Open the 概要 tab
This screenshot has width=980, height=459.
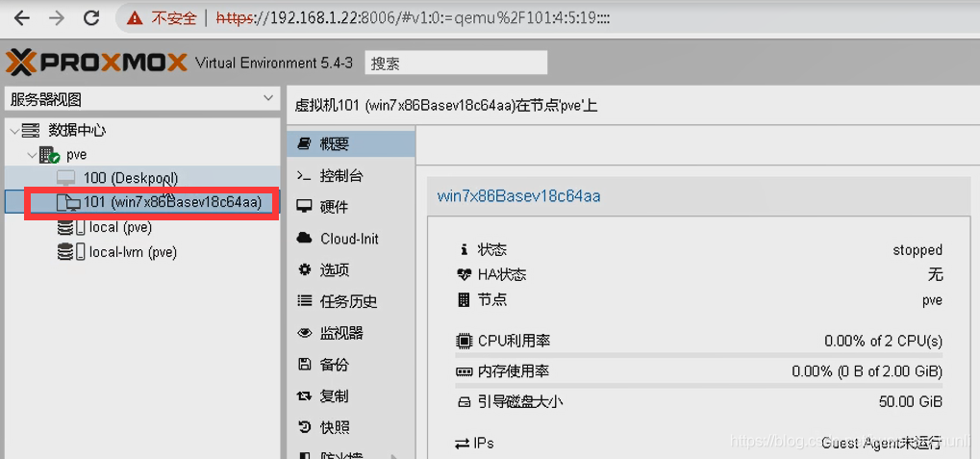(351, 144)
